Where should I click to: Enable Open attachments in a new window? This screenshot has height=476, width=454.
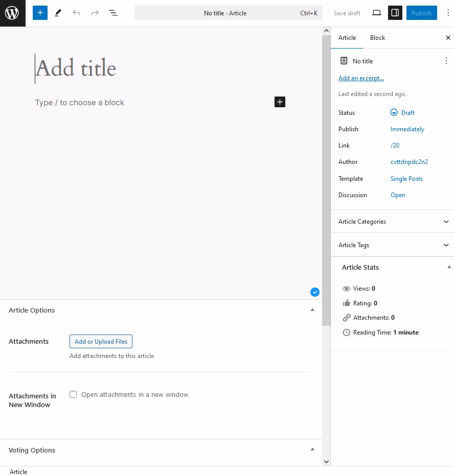[x=73, y=394]
